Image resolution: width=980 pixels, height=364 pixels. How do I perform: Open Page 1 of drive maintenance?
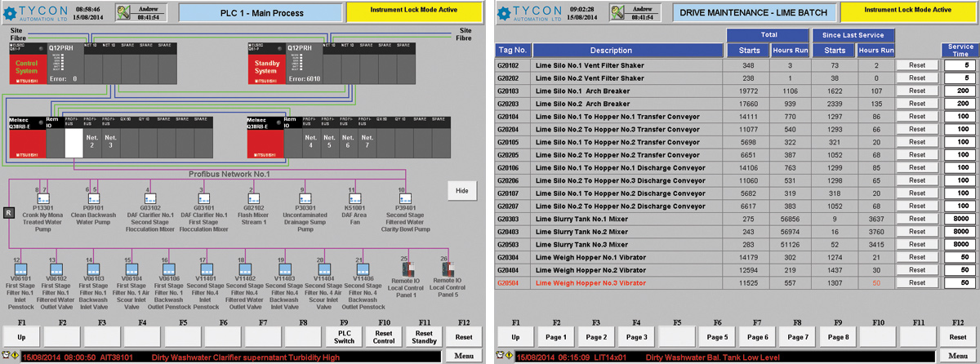point(555,336)
